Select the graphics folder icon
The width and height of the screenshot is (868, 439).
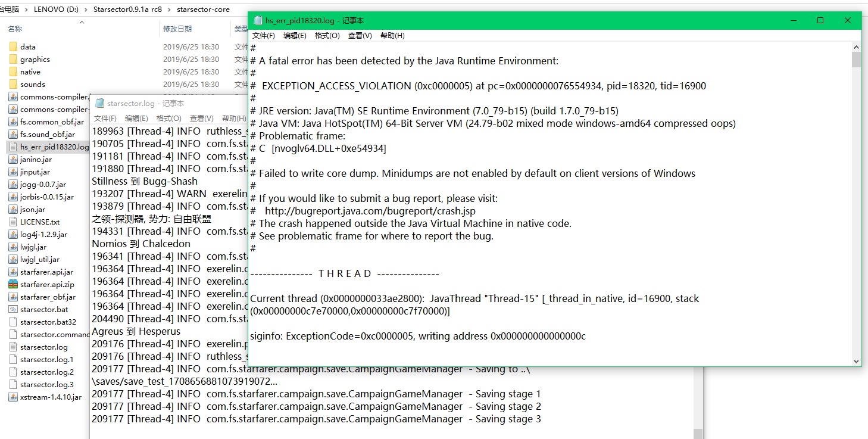(13, 59)
